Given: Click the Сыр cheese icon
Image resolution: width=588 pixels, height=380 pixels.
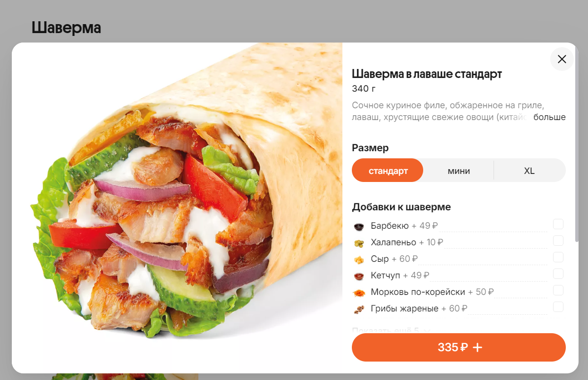Looking at the screenshot, I should coord(359,259).
